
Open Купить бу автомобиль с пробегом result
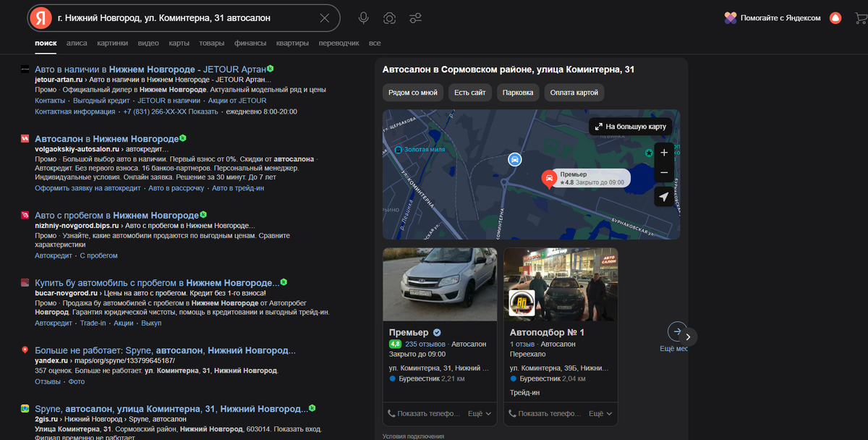tap(157, 282)
